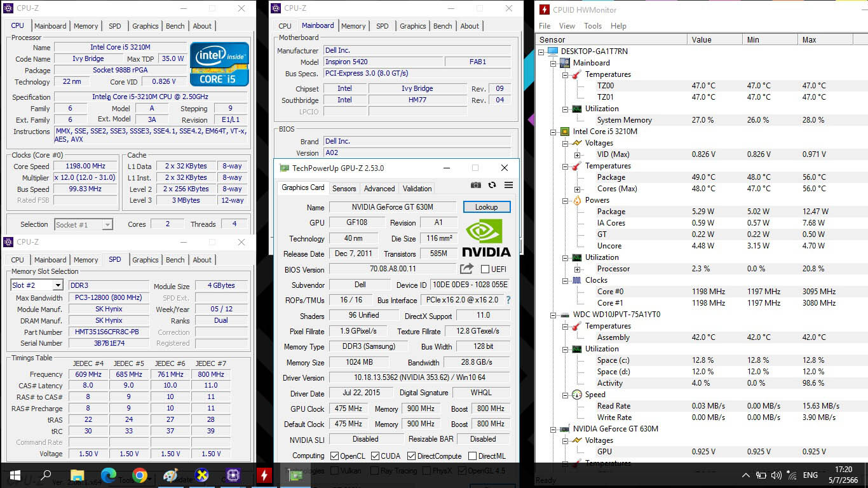Collapse the Mainboard node in HWMonitor
868x488 pixels.
point(553,62)
